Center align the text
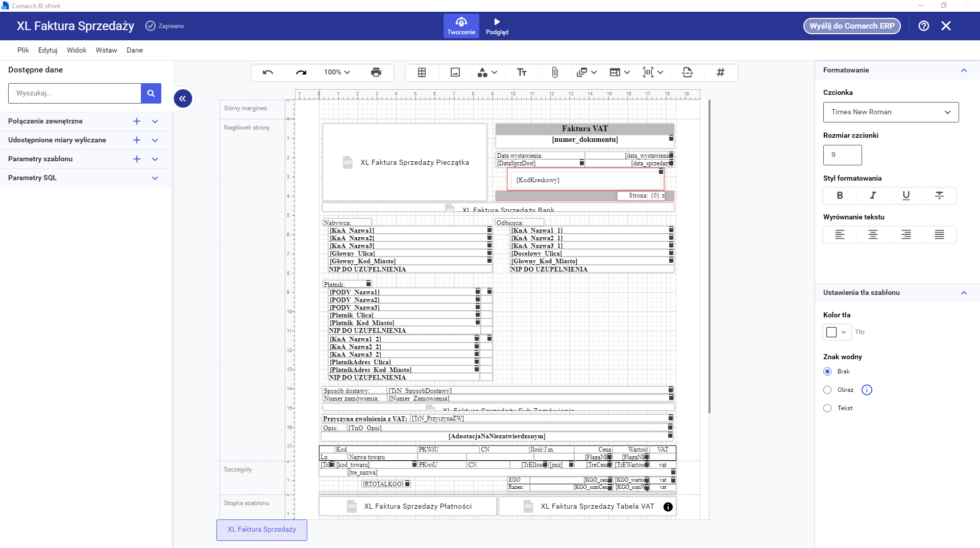The height and width of the screenshot is (548, 980). tap(873, 234)
